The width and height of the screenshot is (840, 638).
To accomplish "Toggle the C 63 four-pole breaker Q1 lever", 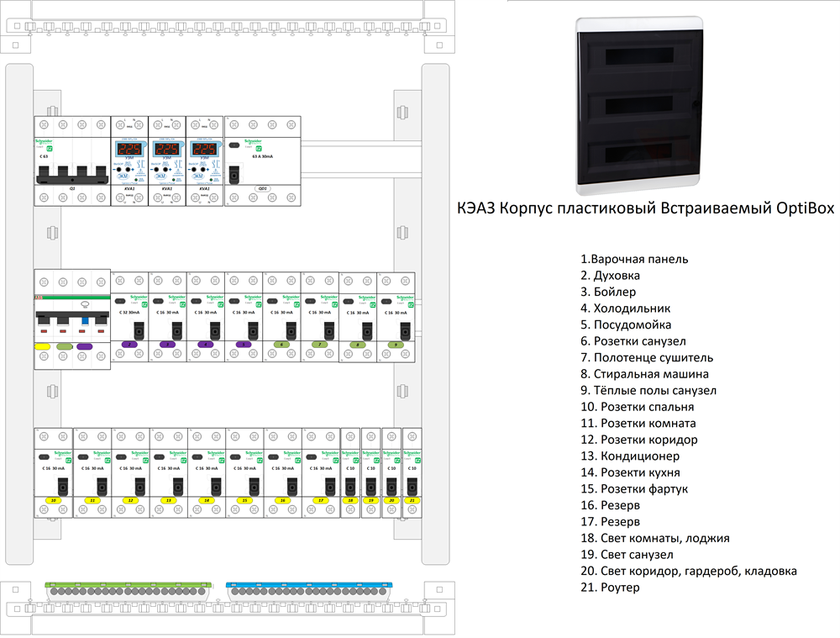I will [72, 175].
